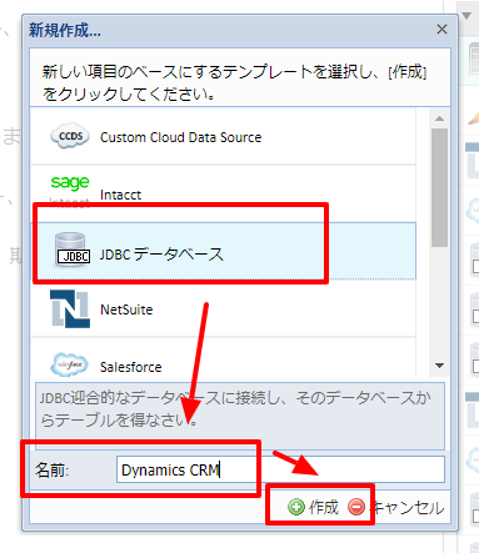
Task: Pick the NetSuite template
Action: 223,308
